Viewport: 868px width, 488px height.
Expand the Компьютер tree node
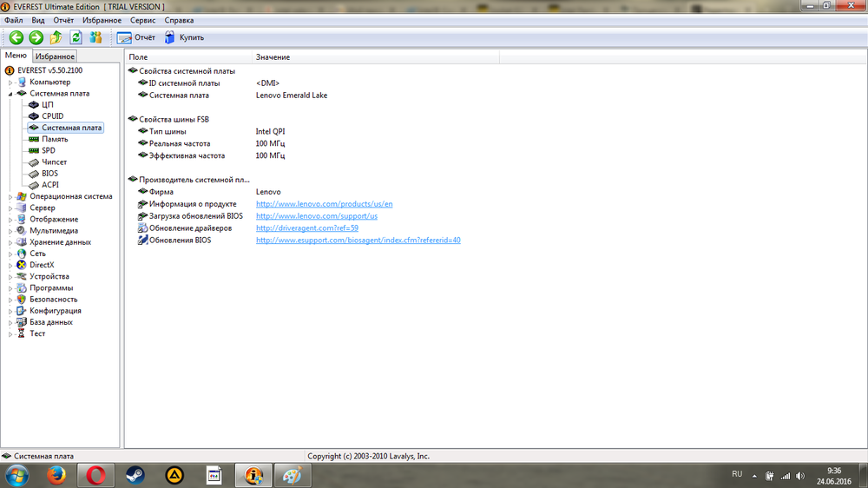[10, 82]
